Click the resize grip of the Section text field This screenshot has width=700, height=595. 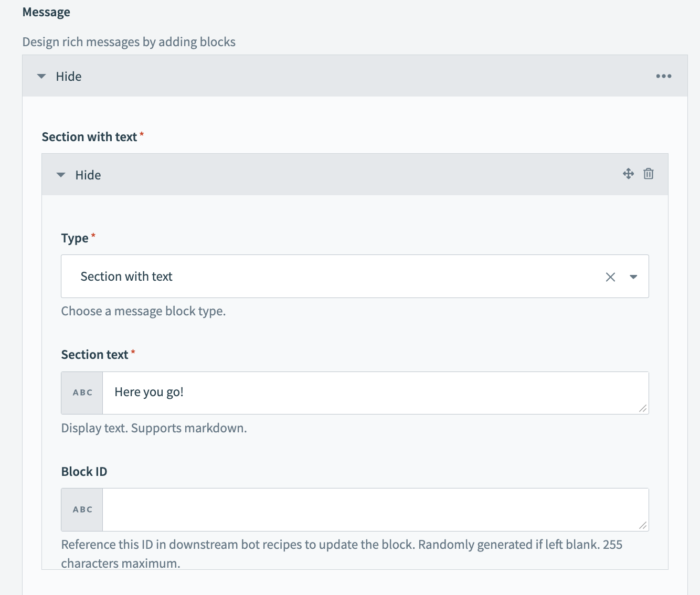point(643,408)
